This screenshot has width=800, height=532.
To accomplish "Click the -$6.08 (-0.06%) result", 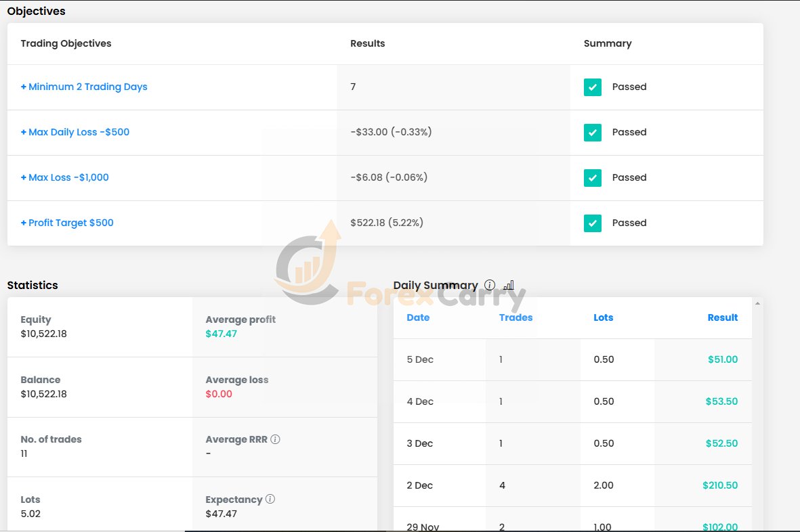I will pos(389,177).
